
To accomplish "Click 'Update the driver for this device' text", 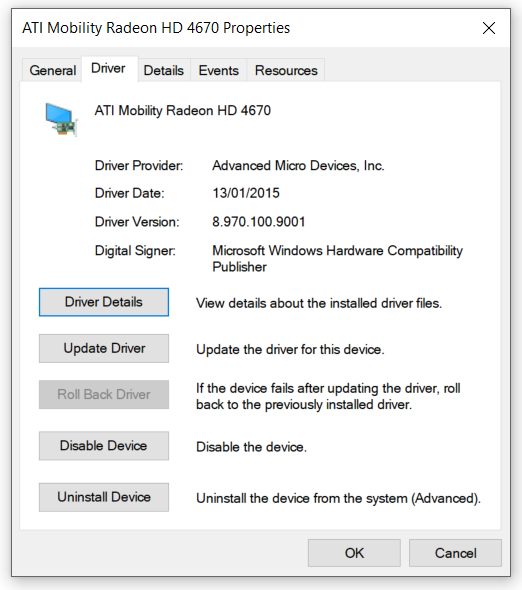I will 290,350.
